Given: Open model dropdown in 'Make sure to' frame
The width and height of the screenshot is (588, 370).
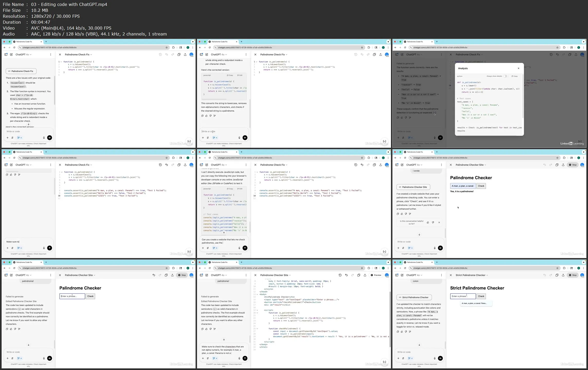Looking at the screenshot, I should (23, 165).
